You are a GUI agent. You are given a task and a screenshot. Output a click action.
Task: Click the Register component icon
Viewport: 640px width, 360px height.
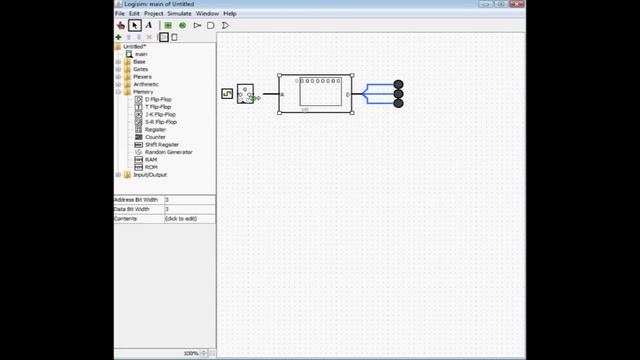(138, 129)
